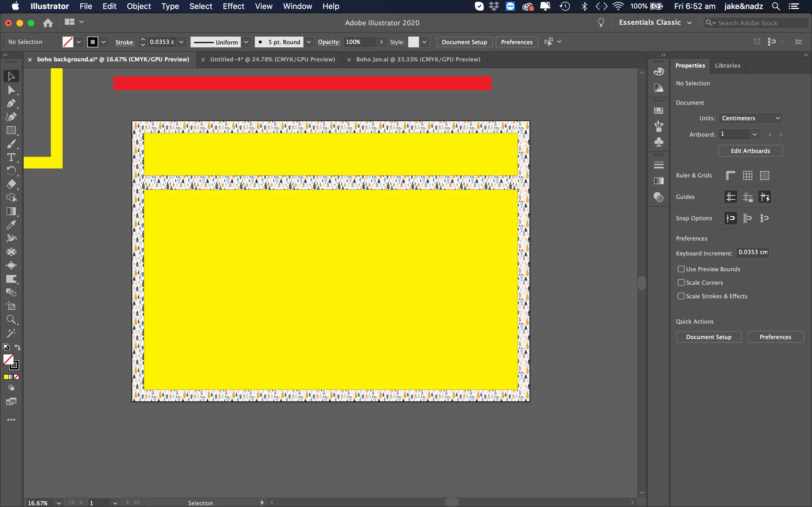Click the Edit Artboards button
This screenshot has width=812, height=507.
coord(750,151)
